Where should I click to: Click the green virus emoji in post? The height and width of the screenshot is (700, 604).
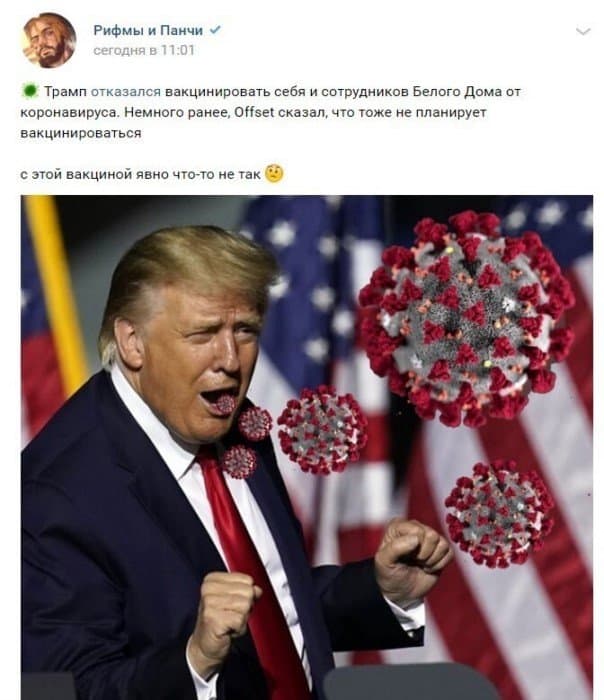[30, 91]
